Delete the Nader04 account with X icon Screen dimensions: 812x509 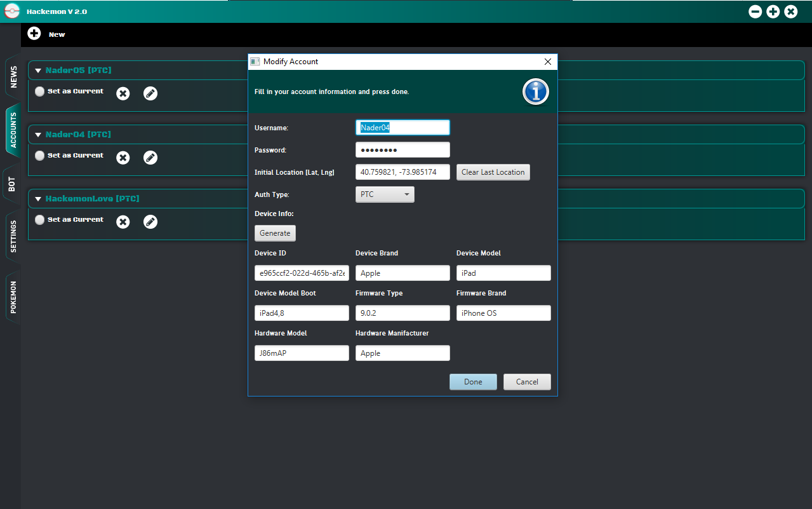coord(123,158)
